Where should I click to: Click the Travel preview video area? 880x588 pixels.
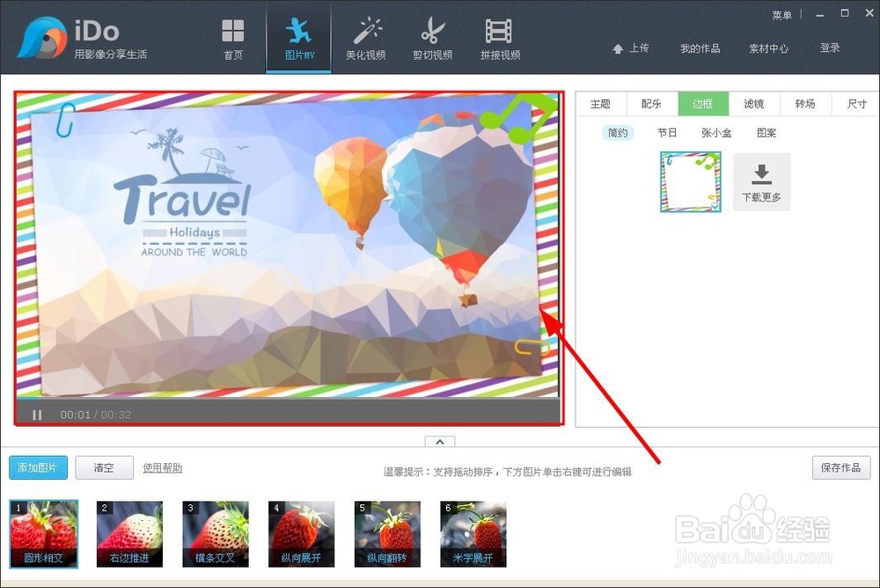[288, 245]
